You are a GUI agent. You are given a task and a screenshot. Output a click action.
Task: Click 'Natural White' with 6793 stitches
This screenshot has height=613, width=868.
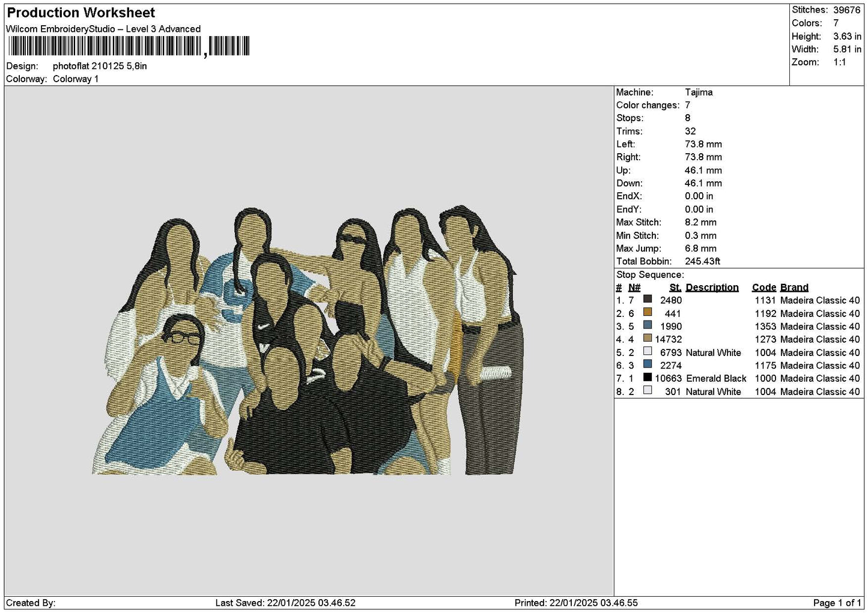click(714, 353)
